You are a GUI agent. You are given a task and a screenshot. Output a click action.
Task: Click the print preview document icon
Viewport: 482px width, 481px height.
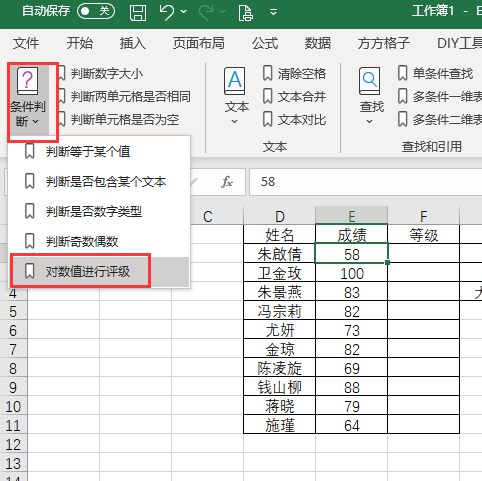click(246, 13)
